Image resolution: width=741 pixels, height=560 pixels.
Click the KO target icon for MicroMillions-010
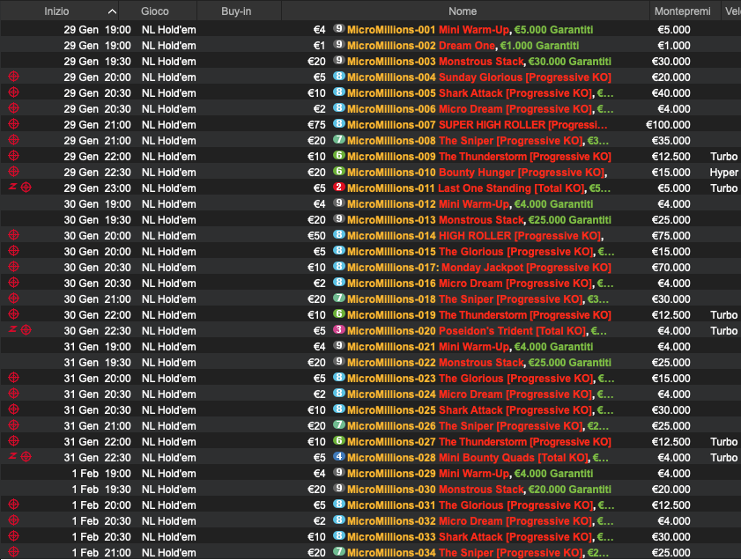tap(14, 172)
